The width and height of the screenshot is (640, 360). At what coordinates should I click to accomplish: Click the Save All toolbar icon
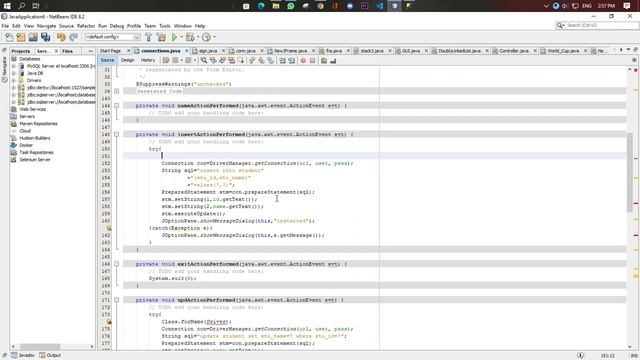45,37
